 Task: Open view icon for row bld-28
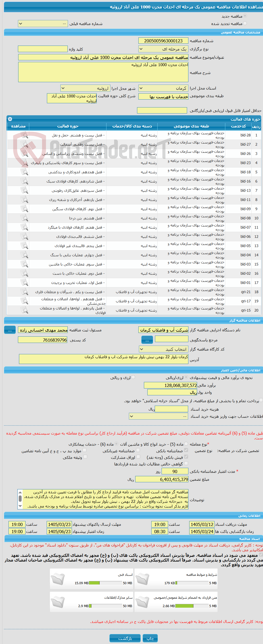click(24, 135)
